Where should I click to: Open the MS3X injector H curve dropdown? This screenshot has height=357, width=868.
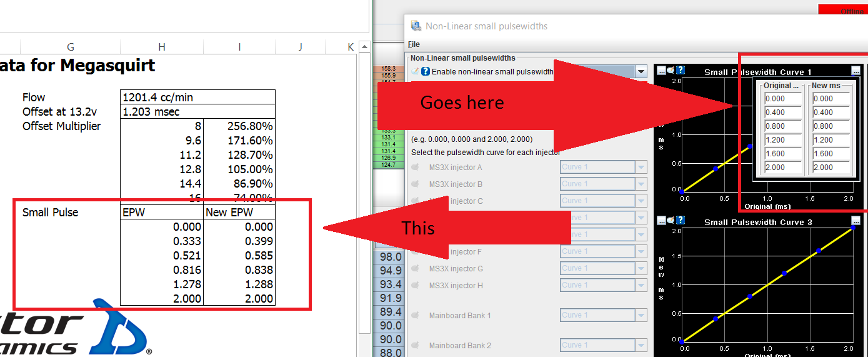tap(641, 285)
